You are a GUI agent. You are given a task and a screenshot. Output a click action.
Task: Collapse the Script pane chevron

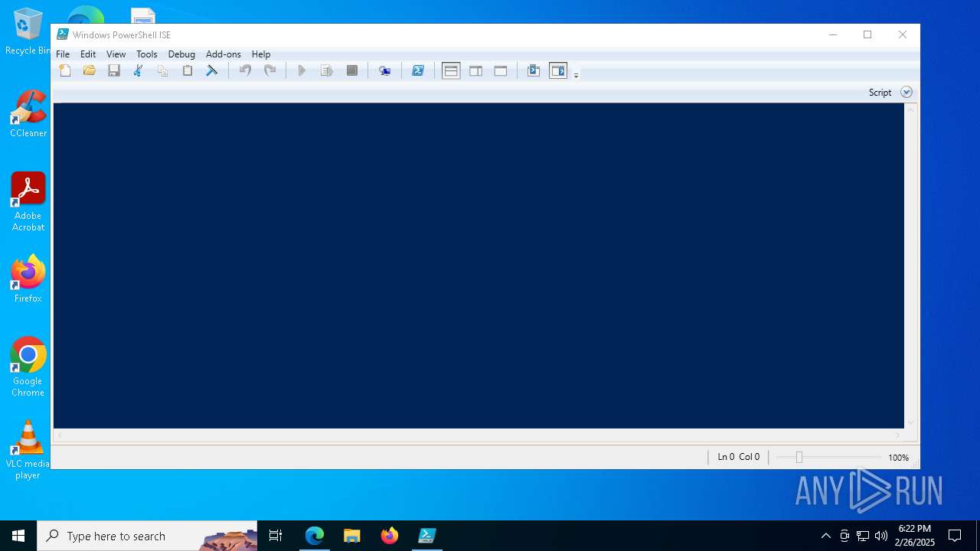coord(906,92)
